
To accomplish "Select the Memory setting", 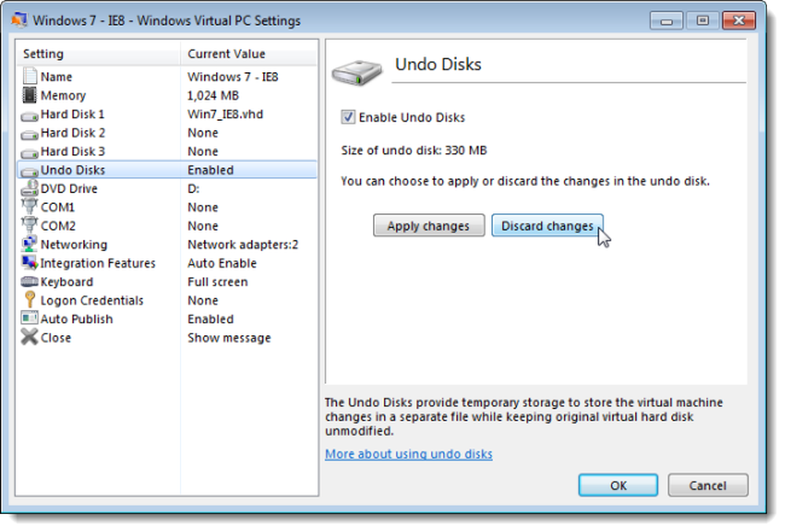I will coord(167,95).
